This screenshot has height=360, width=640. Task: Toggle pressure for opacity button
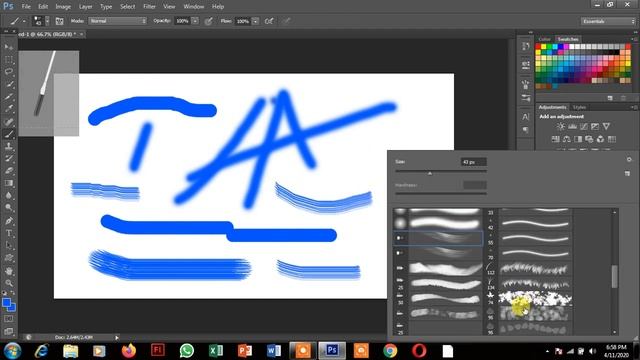[x=209, y=21]
